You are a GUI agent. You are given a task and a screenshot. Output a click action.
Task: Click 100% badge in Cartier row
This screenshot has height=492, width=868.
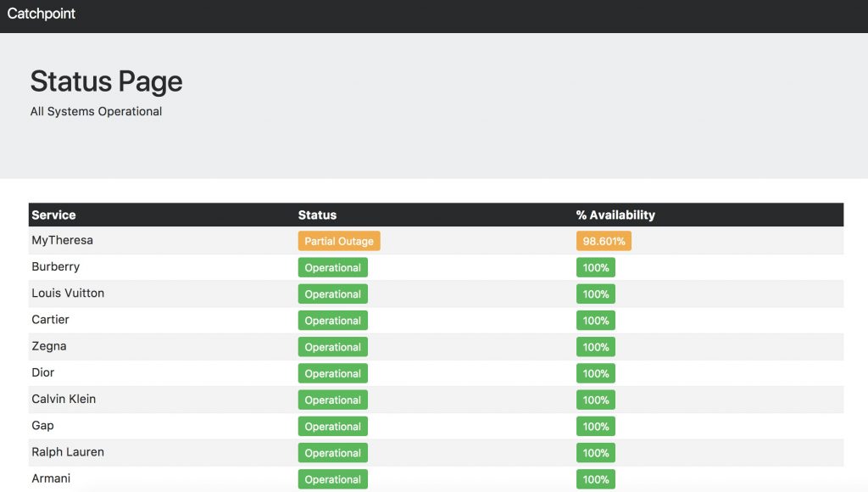coord(596,321)
